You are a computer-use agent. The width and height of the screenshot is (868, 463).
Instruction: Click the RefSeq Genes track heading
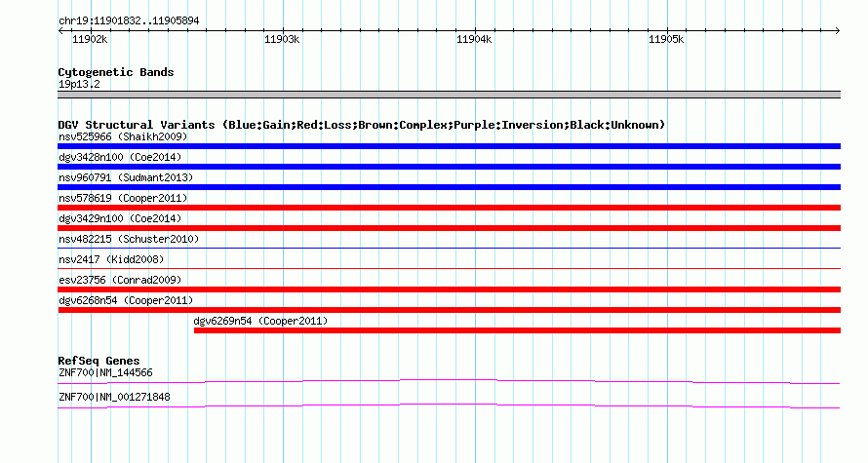tap(99, 362)
